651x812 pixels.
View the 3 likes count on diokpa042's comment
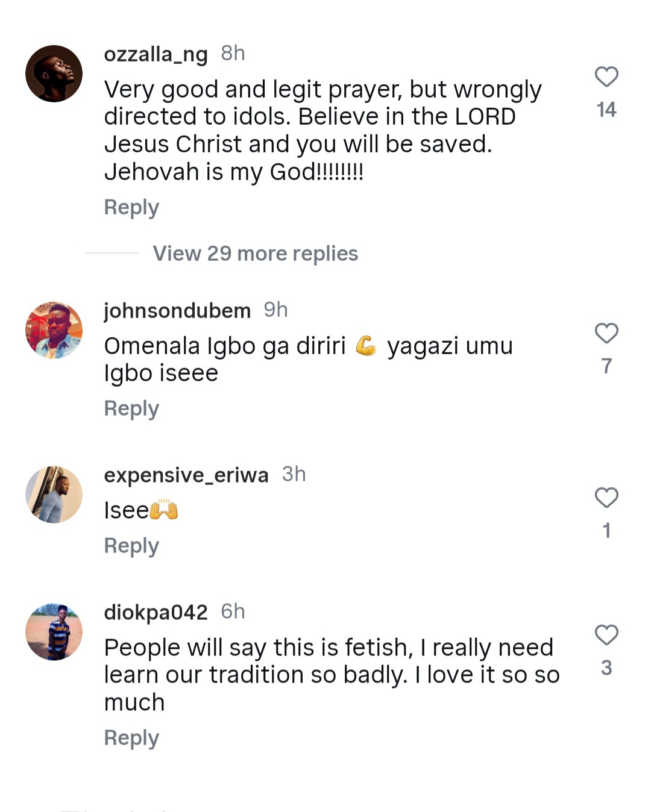pos(606,667)
